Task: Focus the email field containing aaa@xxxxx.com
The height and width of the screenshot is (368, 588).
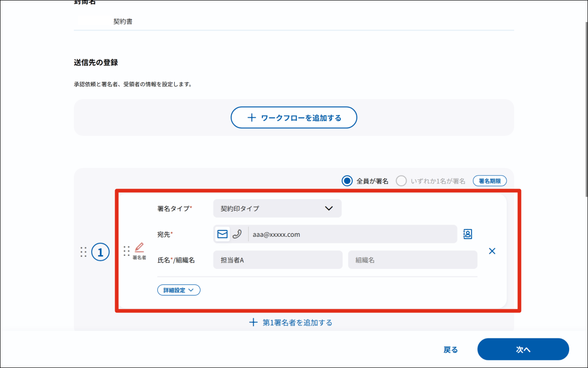Action: (x=352, y=234)
